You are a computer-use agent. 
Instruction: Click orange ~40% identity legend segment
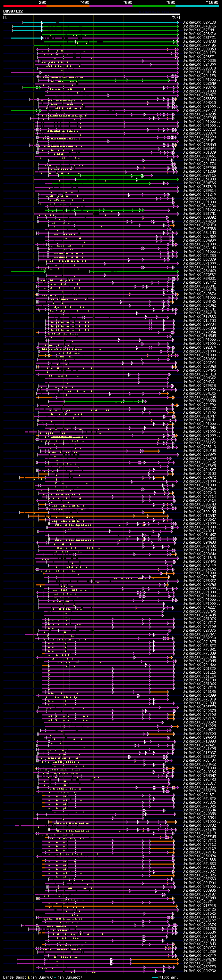[68, 6]
